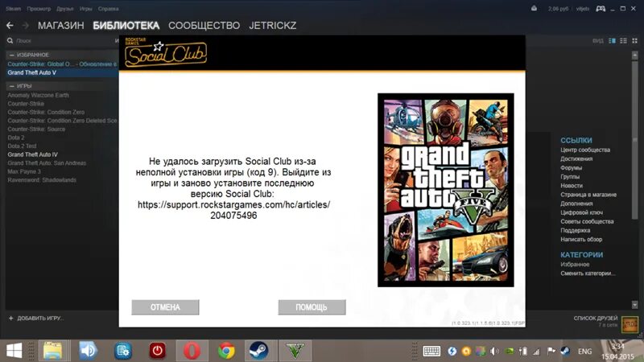Open the Цифровой ключ link
Screen dimensions: 644x362
coord(581,212)
